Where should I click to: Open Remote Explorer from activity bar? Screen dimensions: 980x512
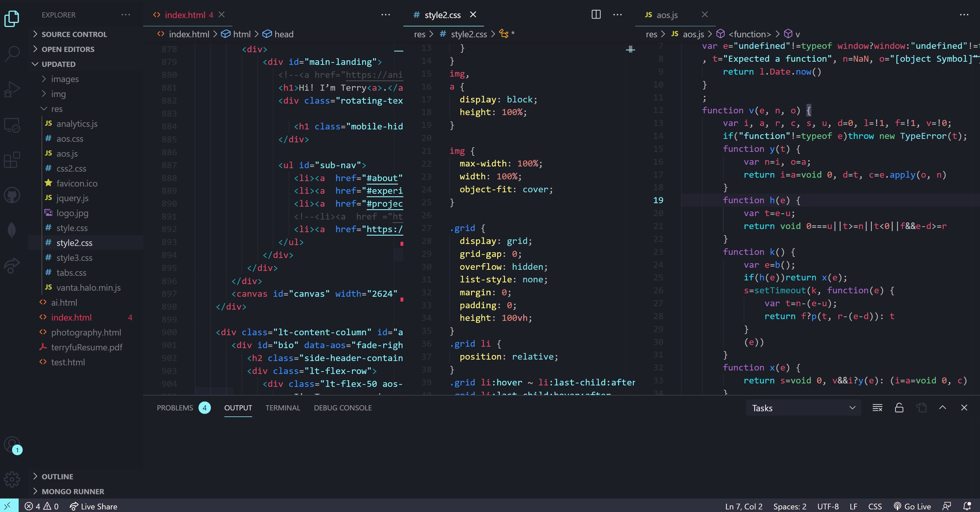click(12, 125)
